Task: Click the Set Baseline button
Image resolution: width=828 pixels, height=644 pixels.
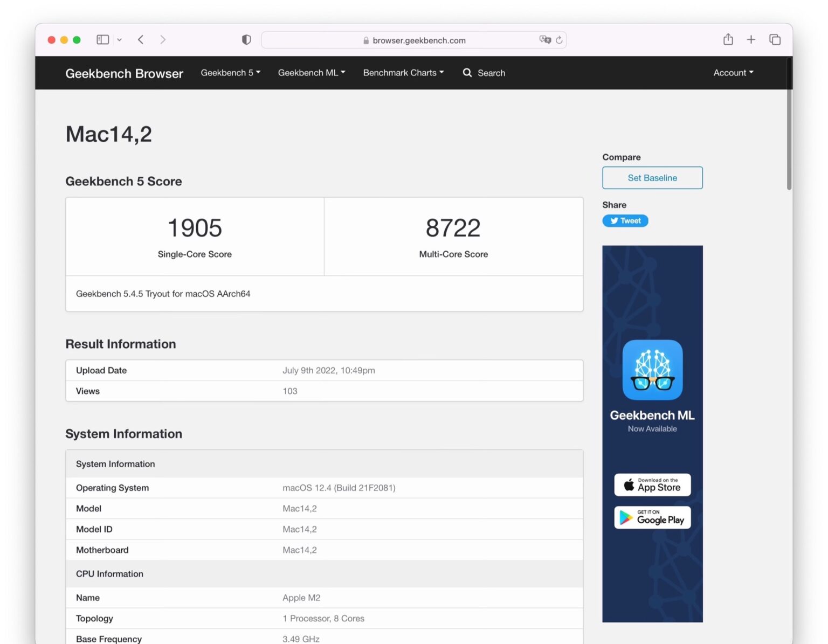Action: point(652,178)
